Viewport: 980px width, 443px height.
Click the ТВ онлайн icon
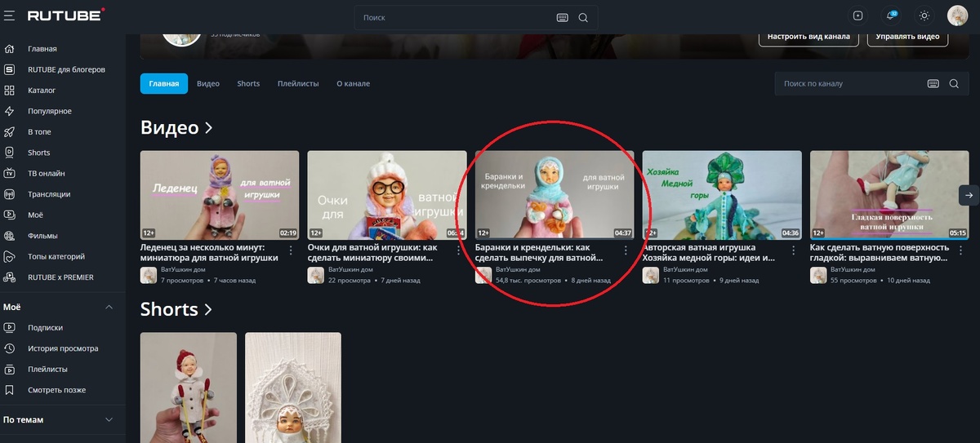click(10, 173)
